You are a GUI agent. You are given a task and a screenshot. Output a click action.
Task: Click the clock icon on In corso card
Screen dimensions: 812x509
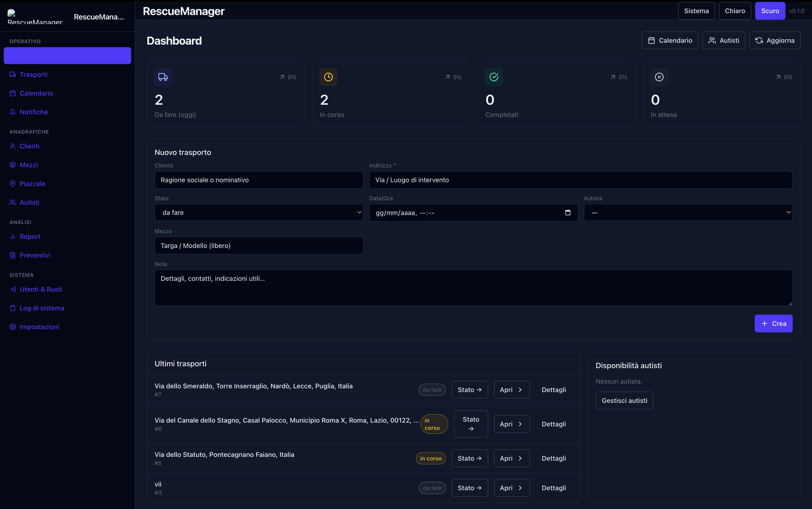pyautogui.click(x=328, y=77)
